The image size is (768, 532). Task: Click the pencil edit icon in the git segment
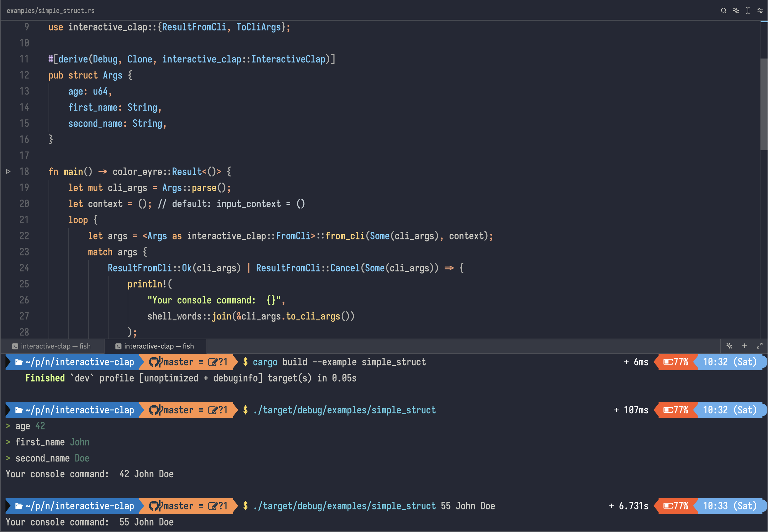point(212,362)
